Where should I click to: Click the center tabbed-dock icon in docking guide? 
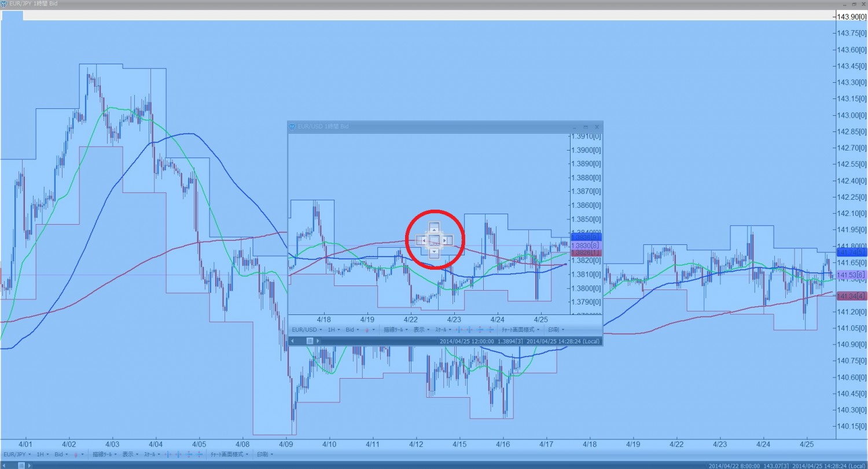pyautogui.click(x=435, y=240)
